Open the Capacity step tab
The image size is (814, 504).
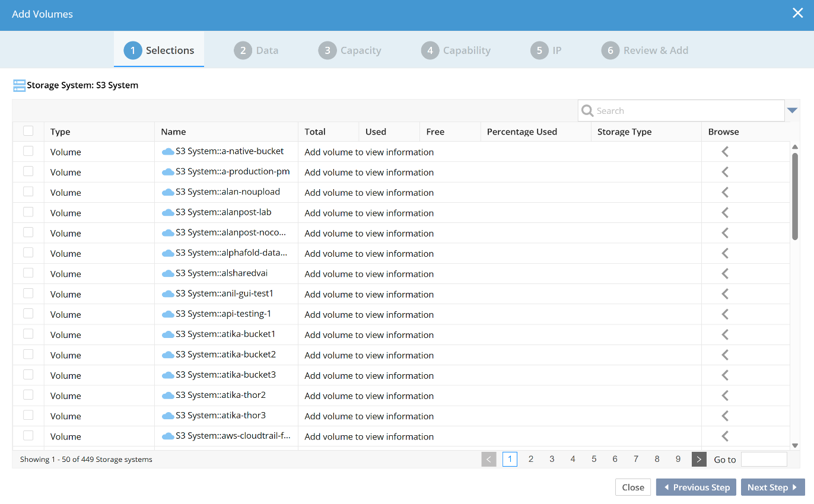tap(349, 50)
